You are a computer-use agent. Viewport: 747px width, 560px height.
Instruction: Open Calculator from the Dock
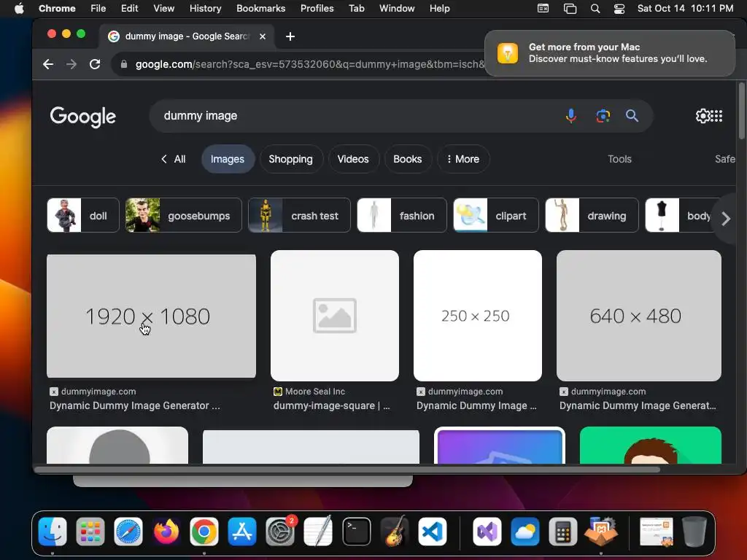(562, 532)
